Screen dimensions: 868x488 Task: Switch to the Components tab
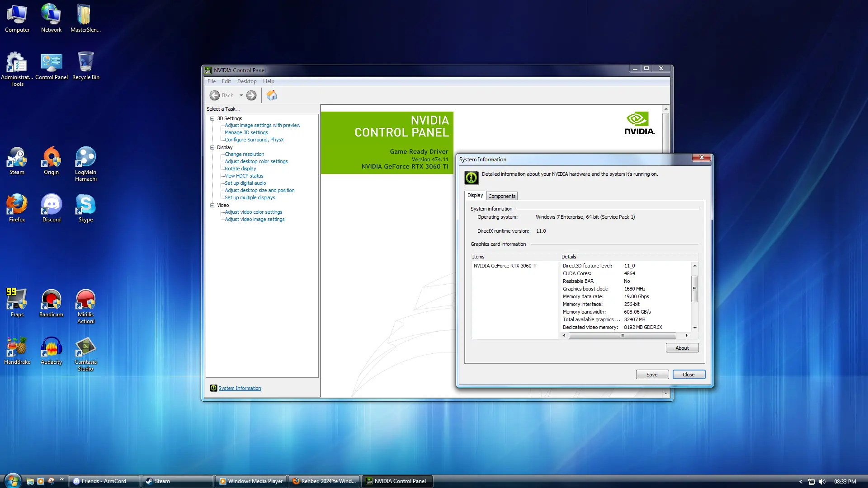point(502,196)
